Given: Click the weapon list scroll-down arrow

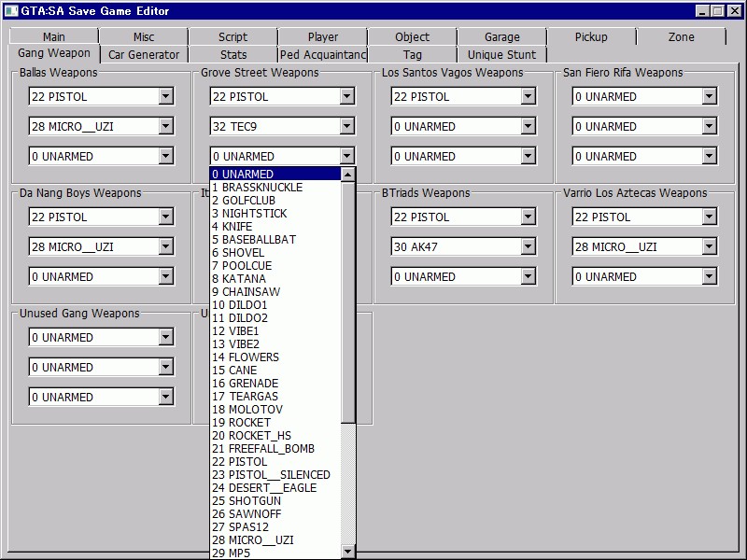Looking at the screenshot, I should click(x=348, y=552).
